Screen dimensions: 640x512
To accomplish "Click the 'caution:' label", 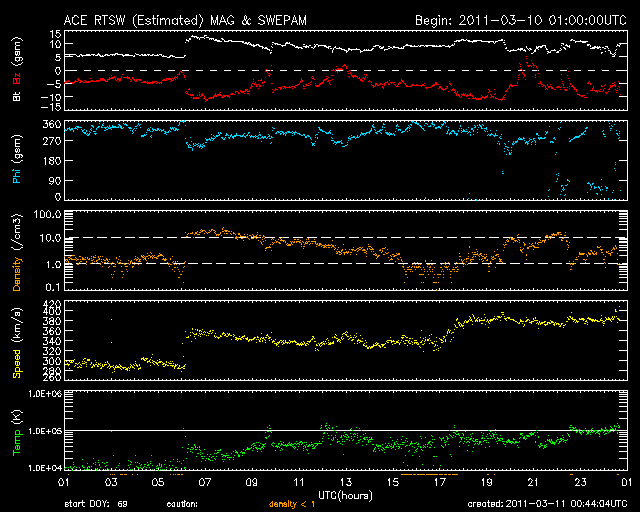I will coord(182,504).
